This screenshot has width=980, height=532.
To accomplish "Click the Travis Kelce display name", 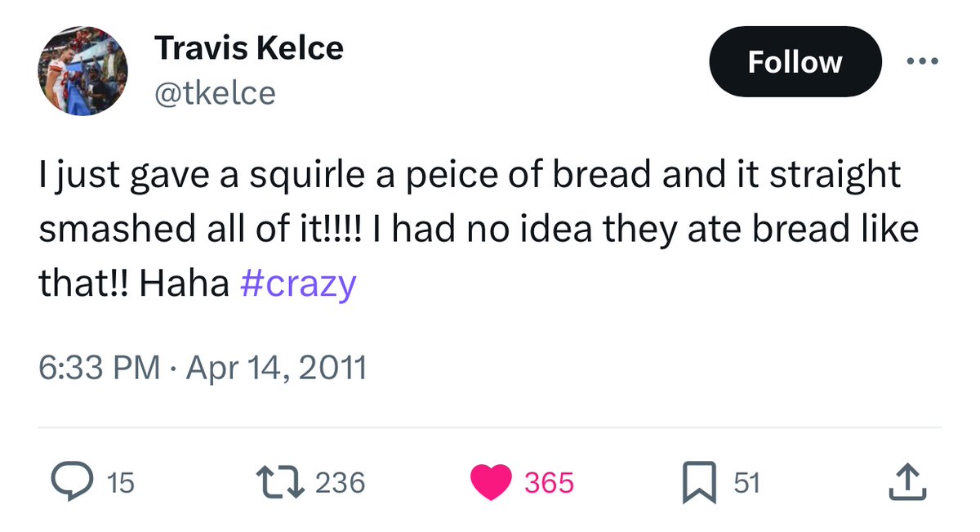I will tap(249, 49).
